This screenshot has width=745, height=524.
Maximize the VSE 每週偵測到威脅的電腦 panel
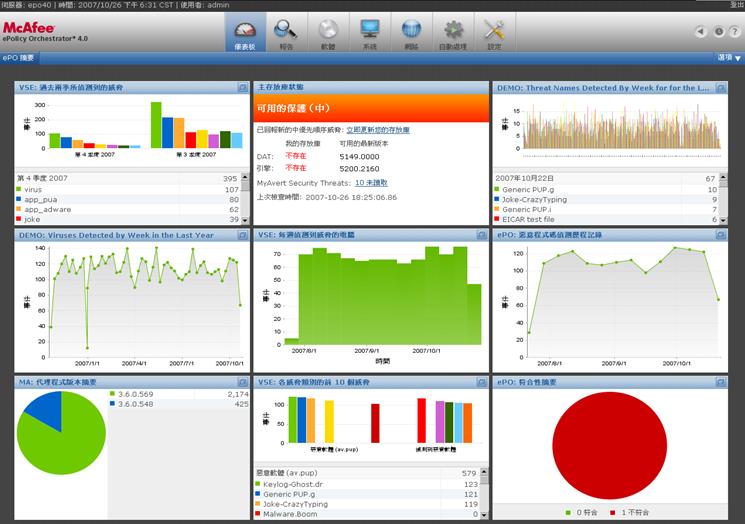point(482,235)
